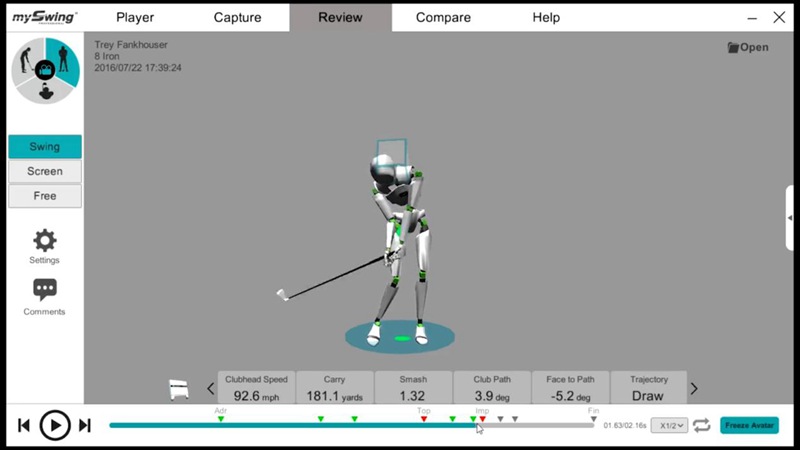Switch to the Capture tab
This screenshot has height=450, width=800.
tap(237, 17)
